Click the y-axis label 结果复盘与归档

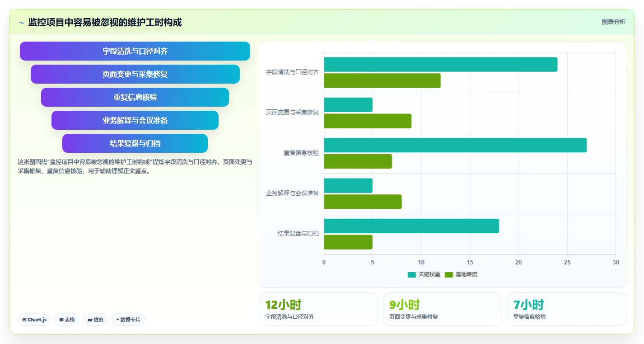point(298,233)
